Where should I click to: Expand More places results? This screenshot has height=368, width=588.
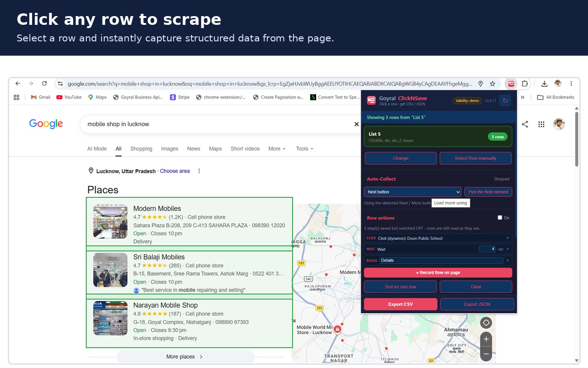point(186,356)
